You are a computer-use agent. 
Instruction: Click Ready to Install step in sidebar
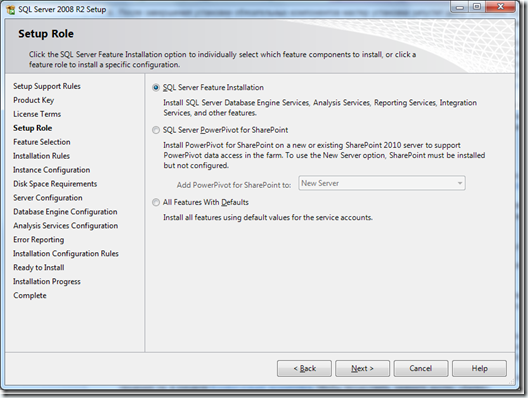(x=39, y=268)
